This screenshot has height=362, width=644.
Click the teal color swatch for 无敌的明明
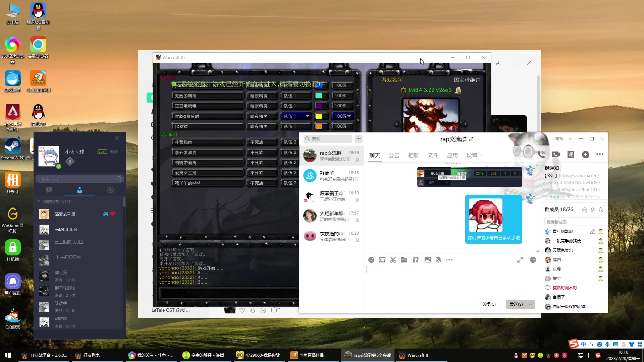319,96
